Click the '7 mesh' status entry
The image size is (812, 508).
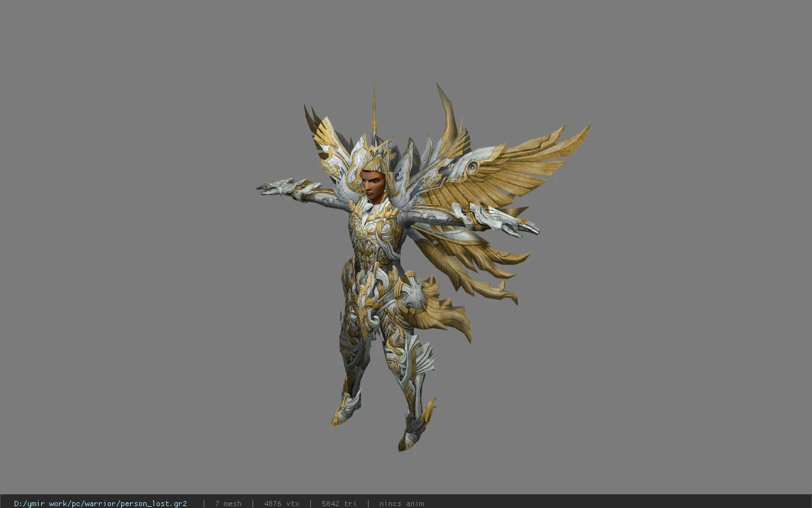(x=228, y=504)
